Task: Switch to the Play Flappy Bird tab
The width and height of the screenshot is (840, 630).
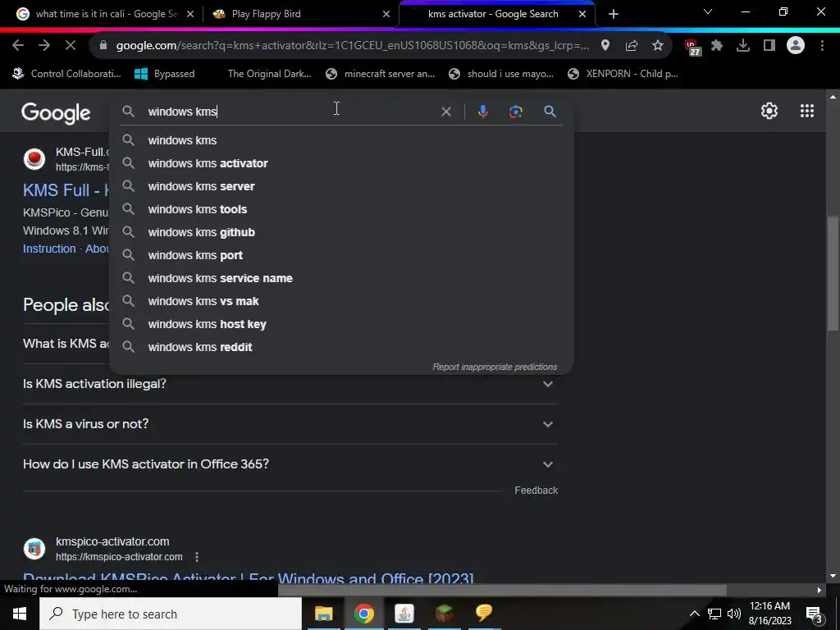Action: click(301, 14)
